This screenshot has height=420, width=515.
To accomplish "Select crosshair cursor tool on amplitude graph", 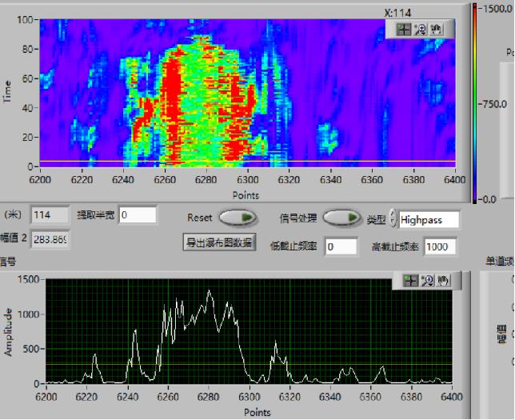I will (x=410, y=280).
